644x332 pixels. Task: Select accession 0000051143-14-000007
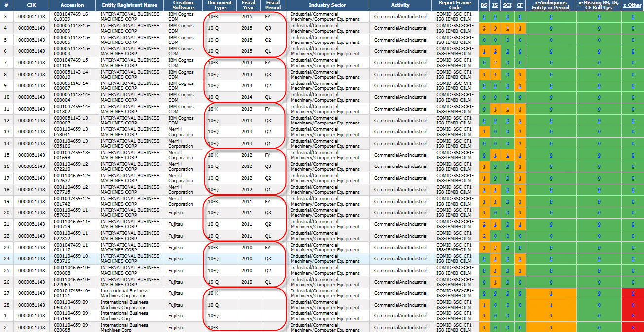(x=72, y=86)
